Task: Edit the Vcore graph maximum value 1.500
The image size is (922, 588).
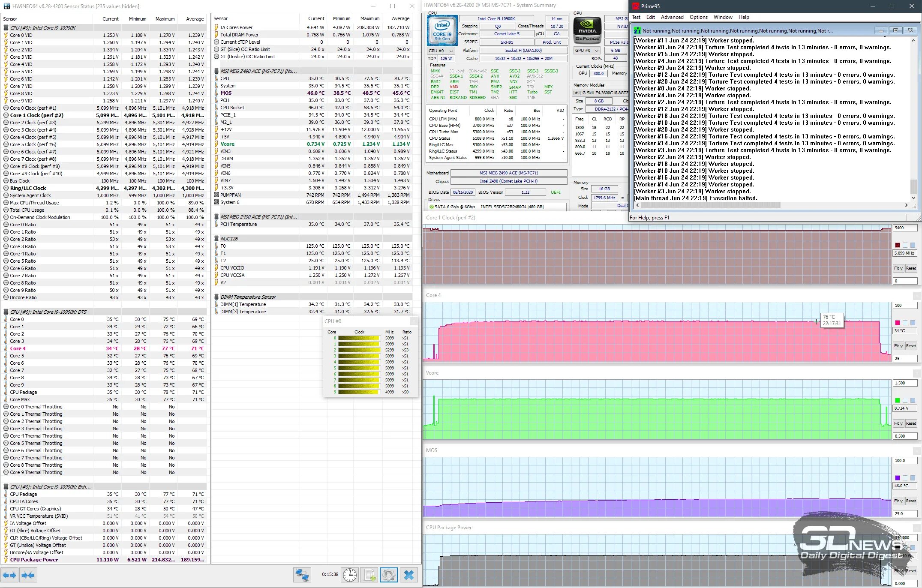Action: (905, 383)
